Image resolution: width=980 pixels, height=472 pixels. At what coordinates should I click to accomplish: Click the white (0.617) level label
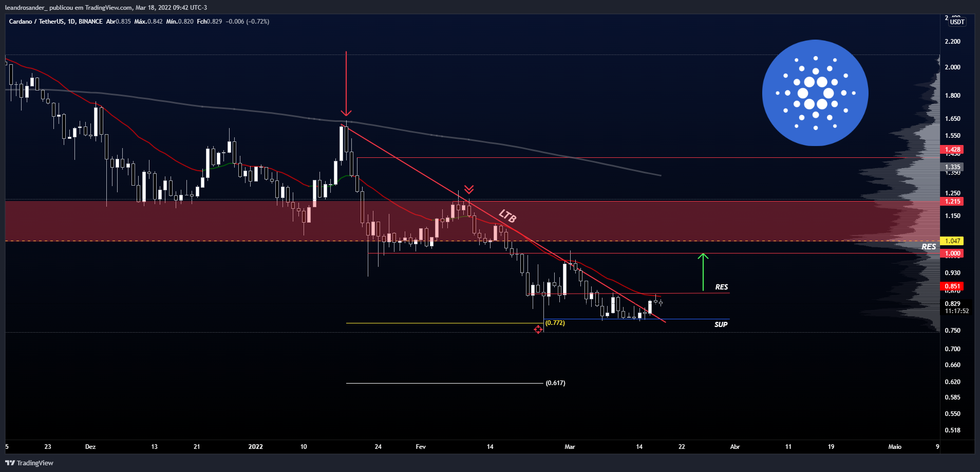(555, 383)
